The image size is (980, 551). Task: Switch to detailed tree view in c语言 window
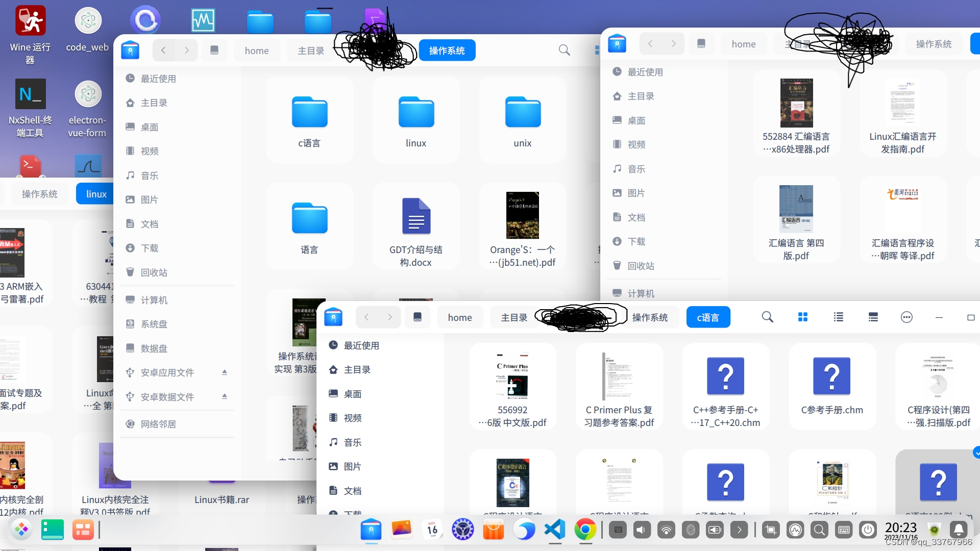(873, 317)
